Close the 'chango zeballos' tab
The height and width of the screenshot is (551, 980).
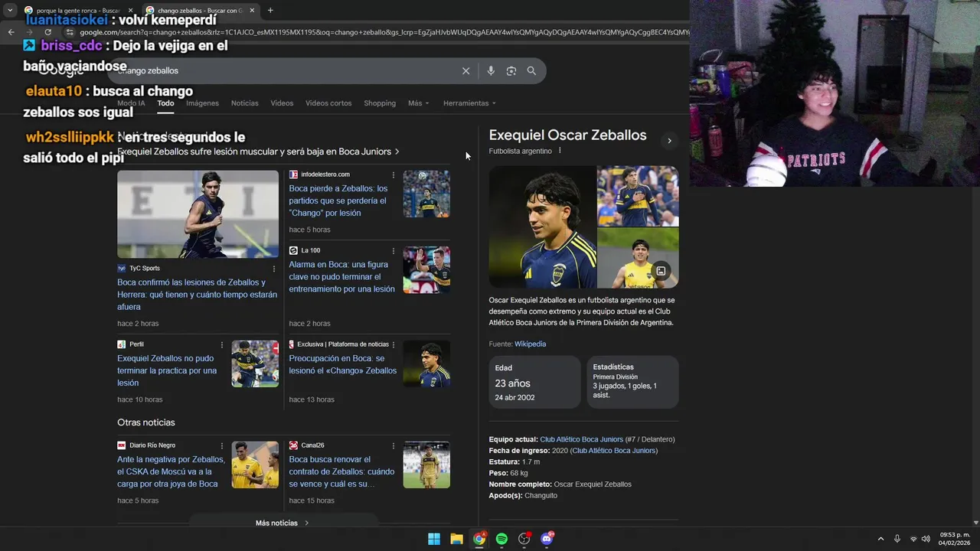pos(252,10)
